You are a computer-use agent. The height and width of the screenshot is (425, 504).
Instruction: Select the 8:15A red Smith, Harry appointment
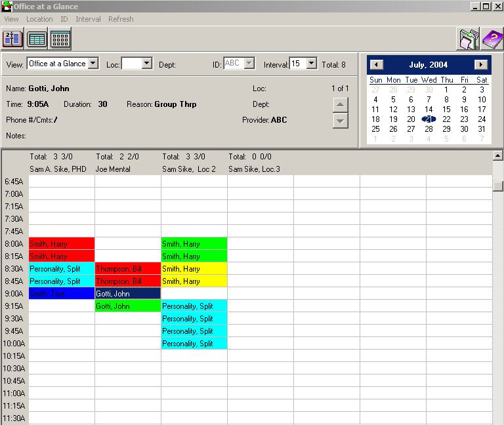point(62,256)
